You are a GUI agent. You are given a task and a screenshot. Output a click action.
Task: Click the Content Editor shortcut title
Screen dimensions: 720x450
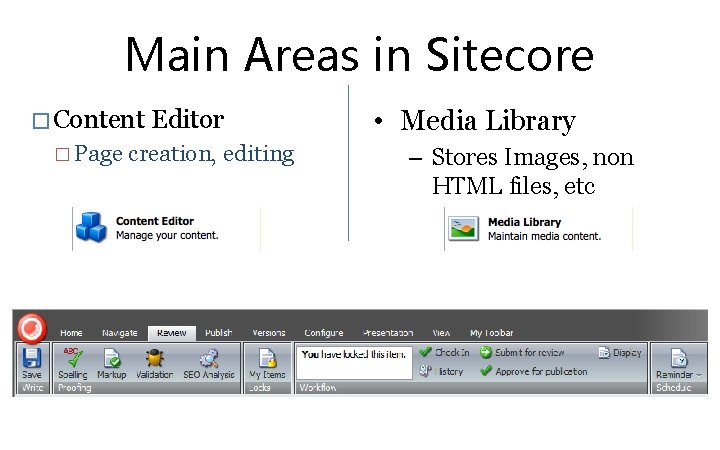pos(155,221)
